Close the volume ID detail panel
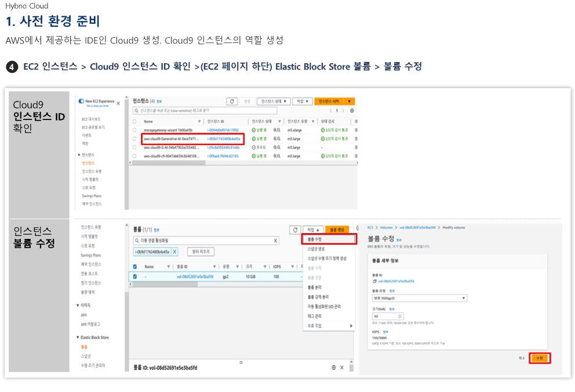575x392 pixels. pyautogui.click(x=342, y=368)
